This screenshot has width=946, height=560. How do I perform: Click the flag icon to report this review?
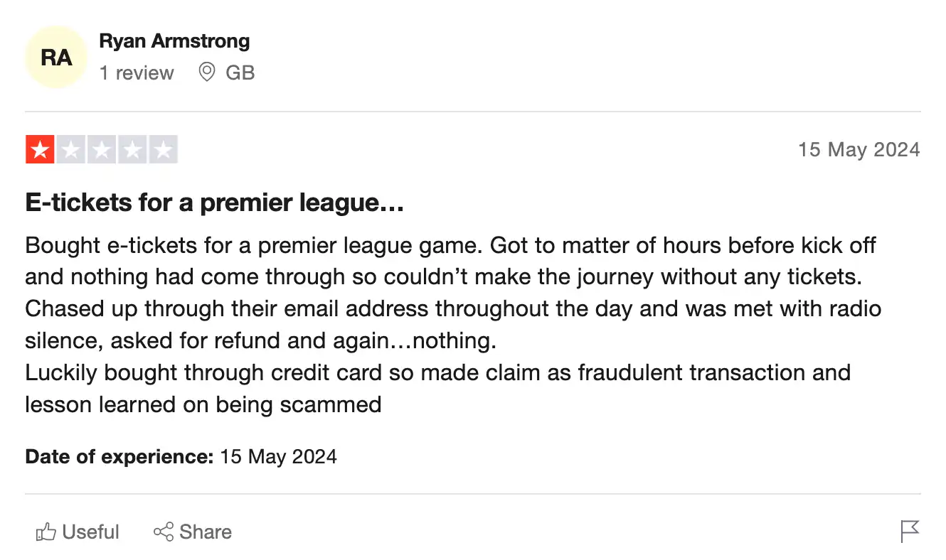click(908, 531)
